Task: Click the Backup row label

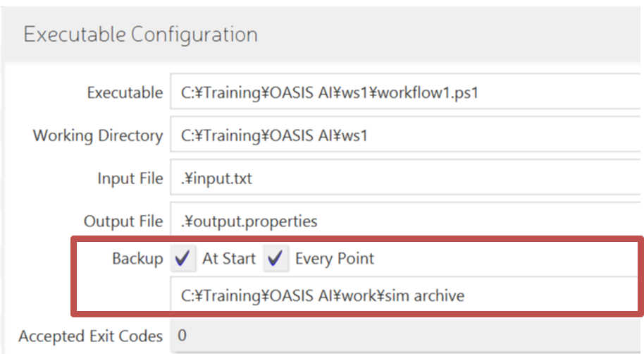Action: [x=137, y=259]
